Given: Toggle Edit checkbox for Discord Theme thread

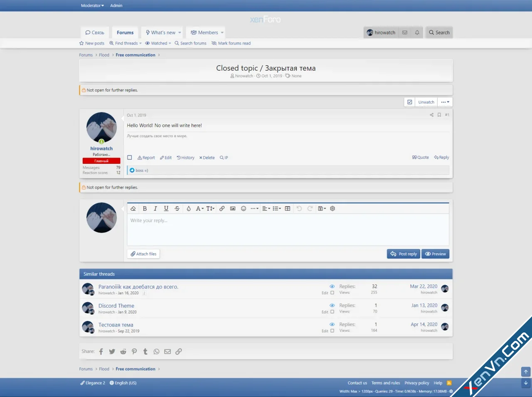Looking at the screenshot, I should tap(332, 311).
